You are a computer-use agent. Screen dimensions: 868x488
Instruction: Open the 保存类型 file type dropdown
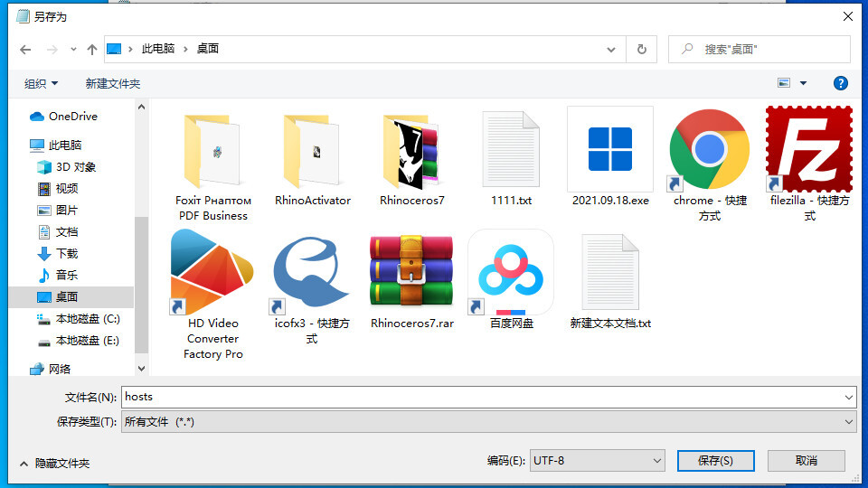coord(488,422)
